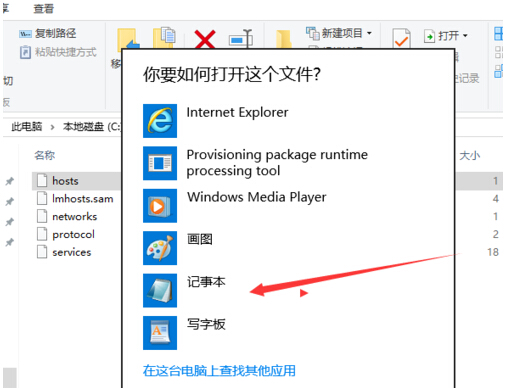520x388 pixels.
Task: Click the properties checkmark icon in ribbon
Action: tap(401, 39)
